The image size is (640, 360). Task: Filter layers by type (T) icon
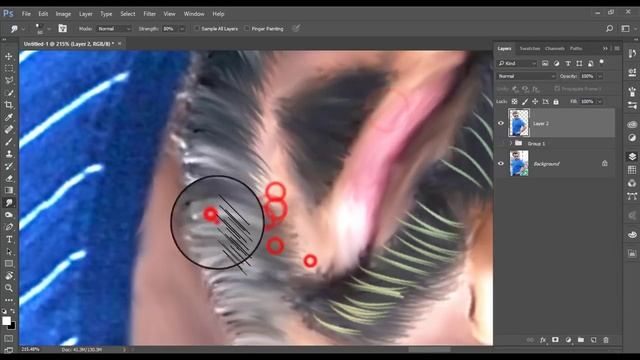(568, 63)
